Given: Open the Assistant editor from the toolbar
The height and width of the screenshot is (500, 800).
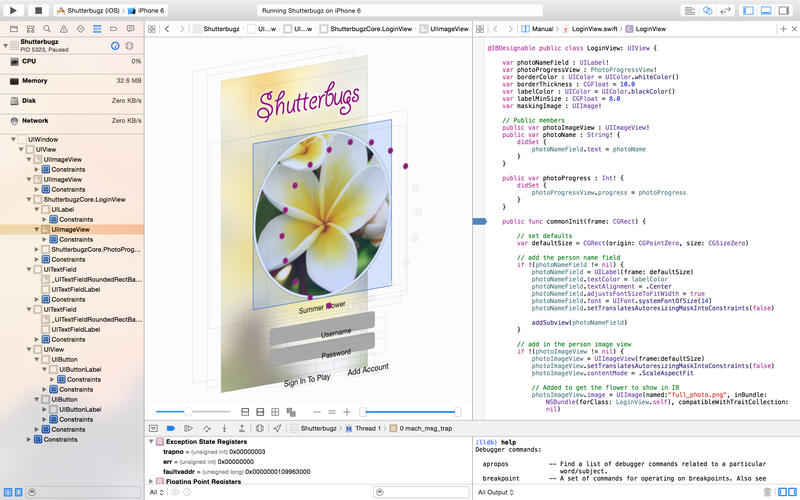Looking at the screenshot, I should pyautogui.click(x=707, y=10).
